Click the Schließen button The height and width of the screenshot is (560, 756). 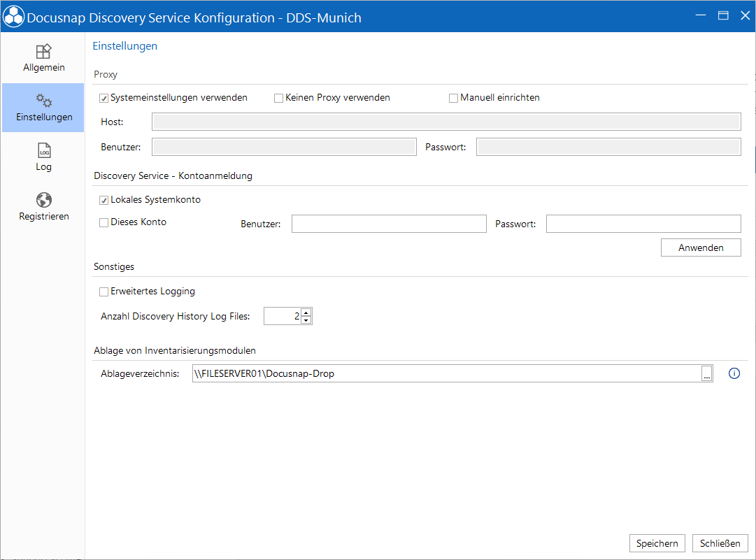[x=720, y=544]
